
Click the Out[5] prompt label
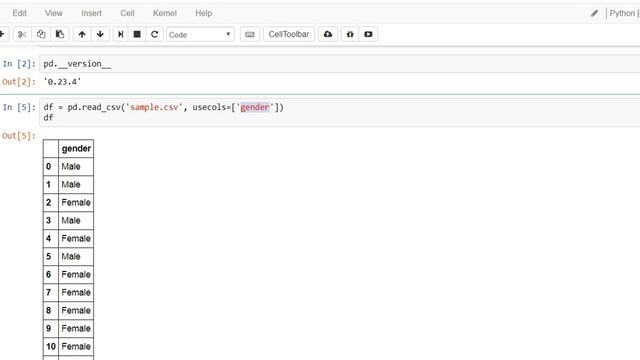[x=19, y=136]
